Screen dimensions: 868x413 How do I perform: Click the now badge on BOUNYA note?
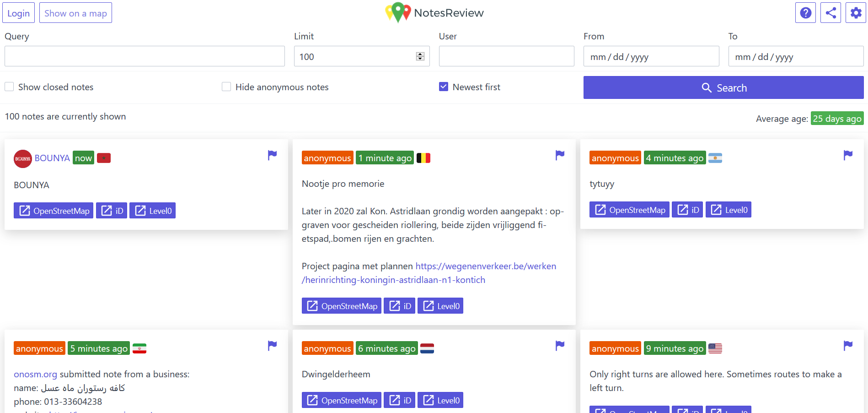click(x=83, y=158)
